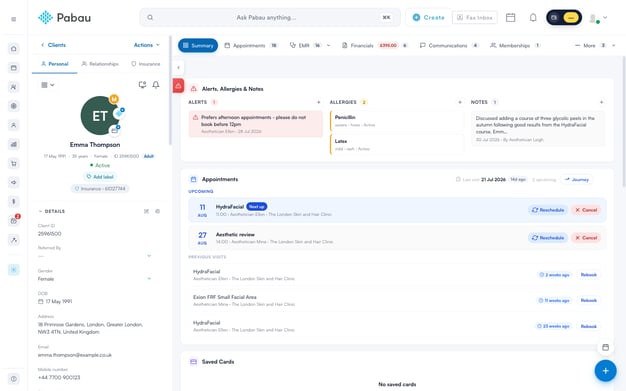Open the Actions dropdown
Image resolution: width=626 pixels, height=391 pixels.
pos(147,45)
